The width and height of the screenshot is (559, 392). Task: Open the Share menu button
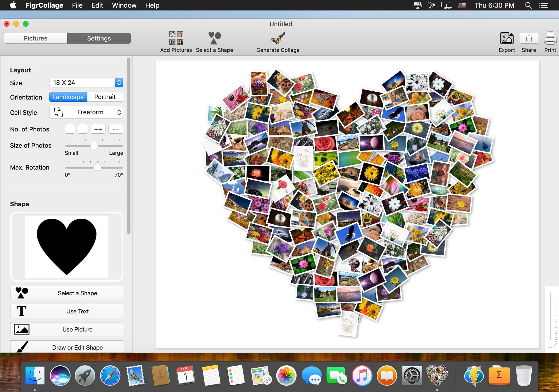pos(529,38)
